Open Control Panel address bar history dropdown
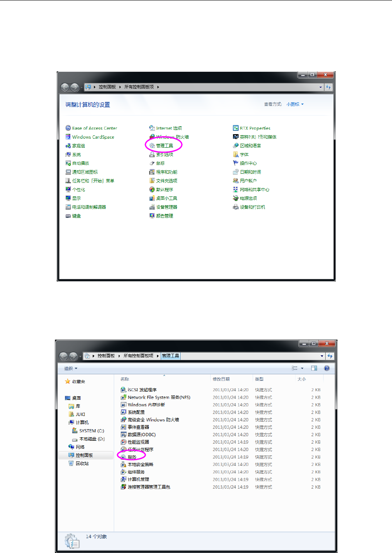The image size is (392, 553). click(x=321, y=87)
